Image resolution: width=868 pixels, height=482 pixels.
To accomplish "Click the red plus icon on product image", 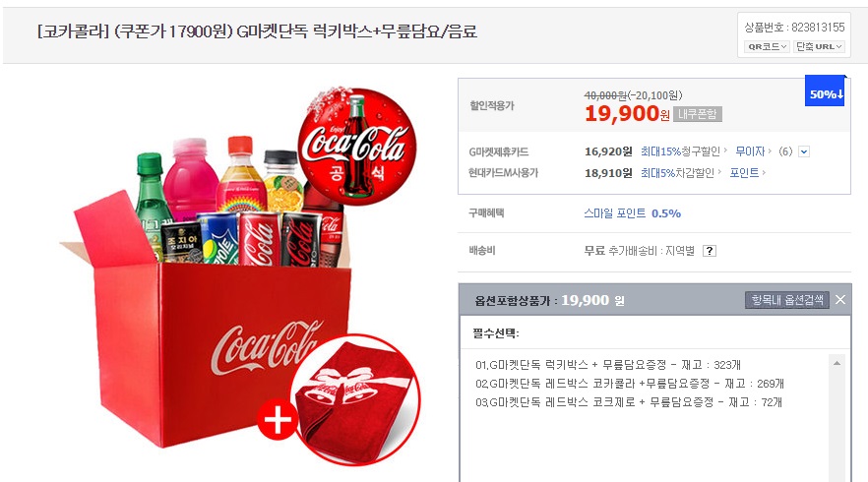I will [278, 419].
